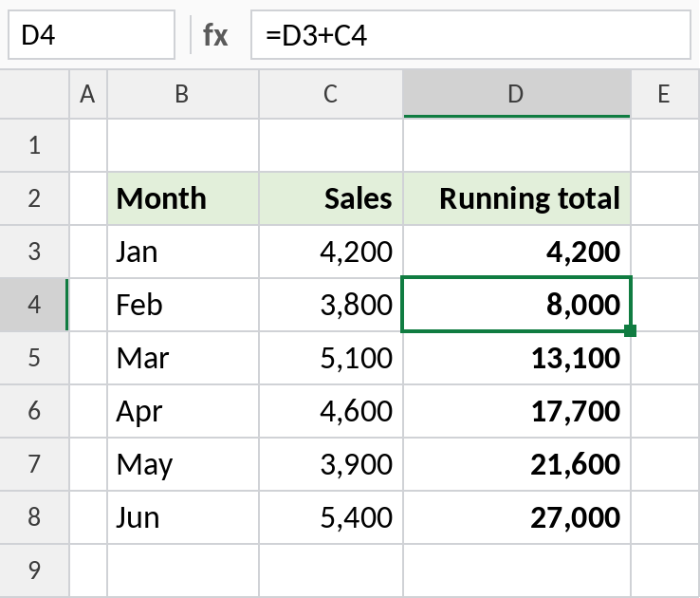Click the selected cell showing 8,000
Viewport: 700px width, 598px height.
(x=517, y=305)
